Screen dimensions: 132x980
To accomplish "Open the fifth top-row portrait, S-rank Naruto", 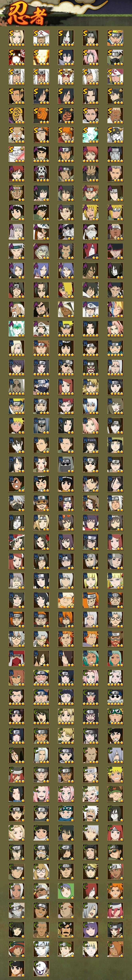I will (115, 38).
